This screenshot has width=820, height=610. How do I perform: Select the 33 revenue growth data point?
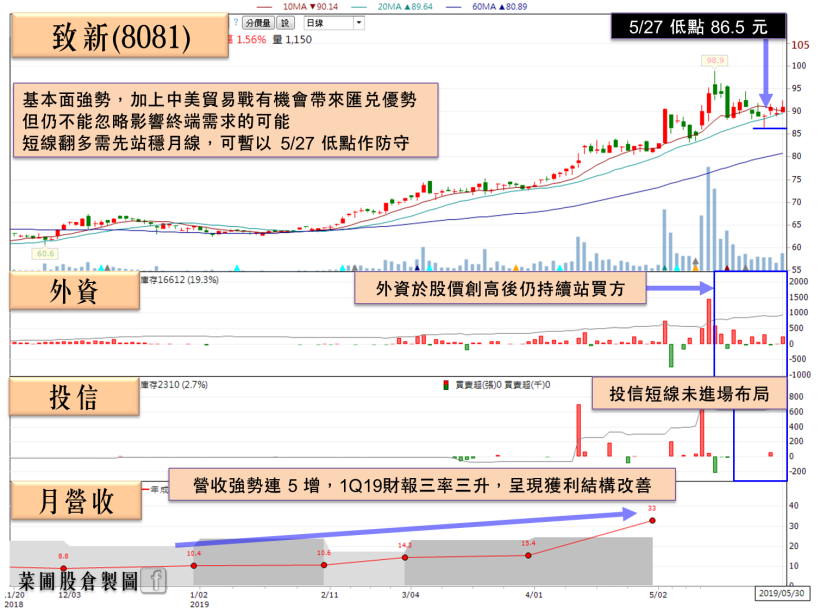(x=652, y=521)
